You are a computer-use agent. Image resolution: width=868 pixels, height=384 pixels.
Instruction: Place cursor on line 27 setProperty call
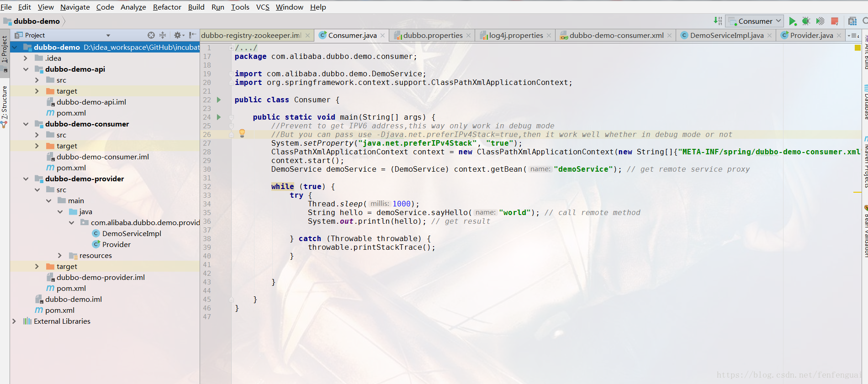397,143
